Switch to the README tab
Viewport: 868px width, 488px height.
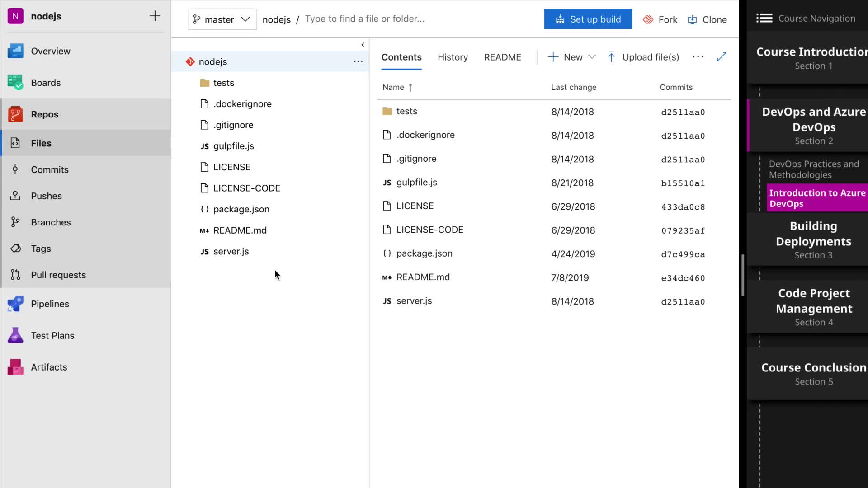[x=502, y=57]
